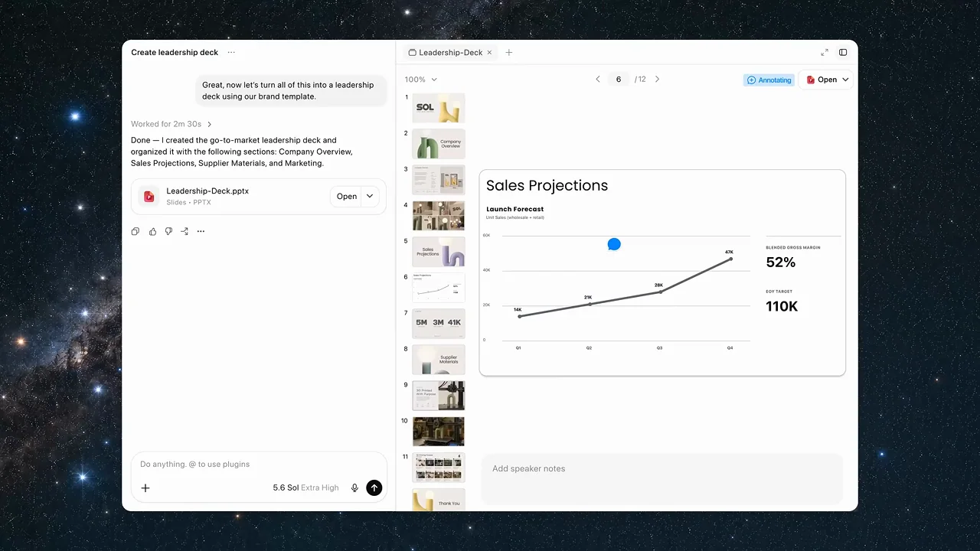Image resolution: width=980 pixels, height=551 pixels.
Task: Select the Thank You slide thumbnail
Action: tap(439, 500)
